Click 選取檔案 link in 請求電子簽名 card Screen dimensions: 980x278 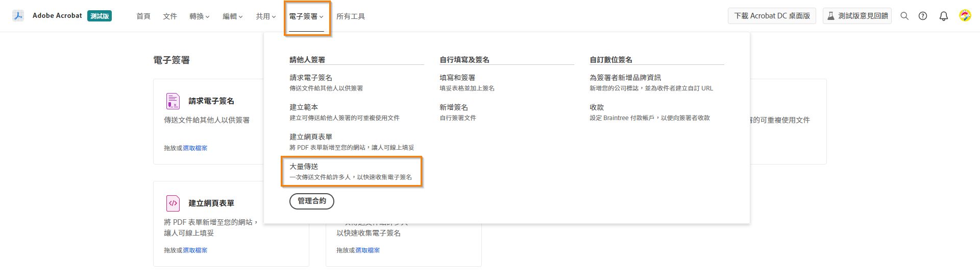click(195, 148)
